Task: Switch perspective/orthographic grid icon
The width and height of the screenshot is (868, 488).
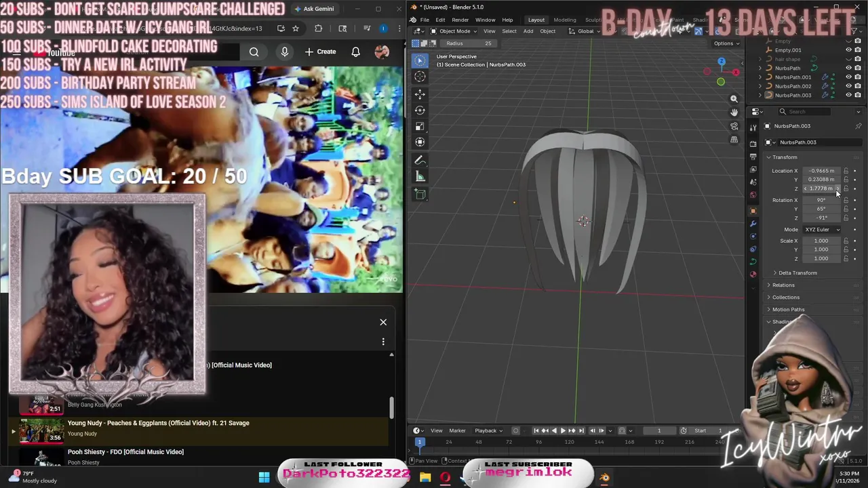Action: [x=734, y=140]
